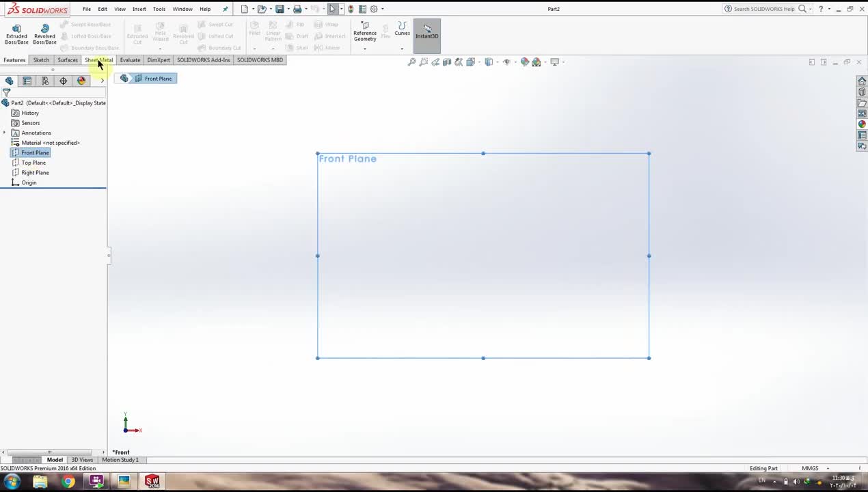Viewport: 868px width, 492px height.
Task: Select the Revolved Boss/Base tool
Action: click(44, 33)
